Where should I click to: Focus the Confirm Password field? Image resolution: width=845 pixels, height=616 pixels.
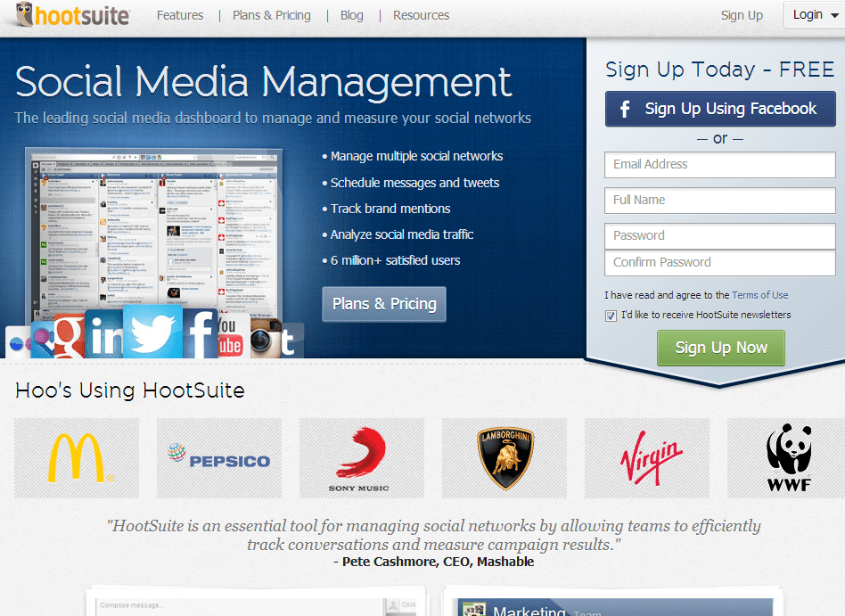pyautogui.click(x=720, y=263)
